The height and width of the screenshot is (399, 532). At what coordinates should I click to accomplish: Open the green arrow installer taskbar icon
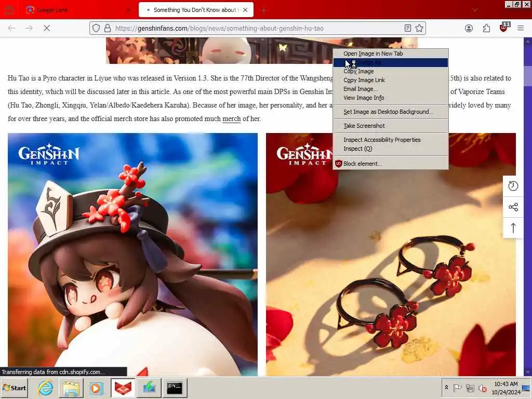click(x=149, y=388)
